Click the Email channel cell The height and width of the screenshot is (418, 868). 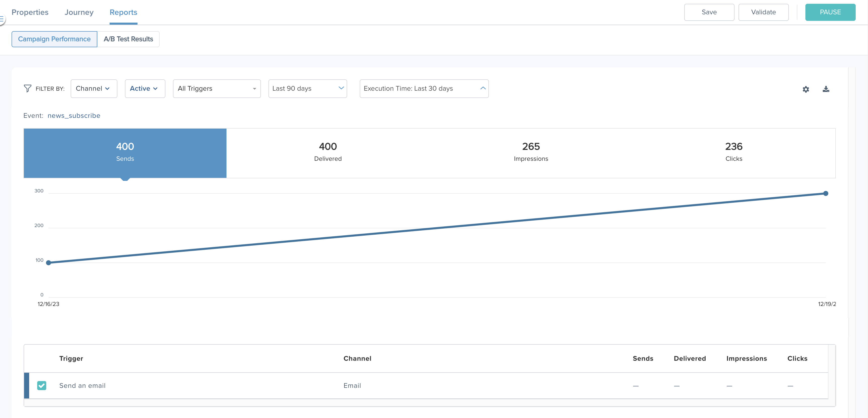[352, 385]
